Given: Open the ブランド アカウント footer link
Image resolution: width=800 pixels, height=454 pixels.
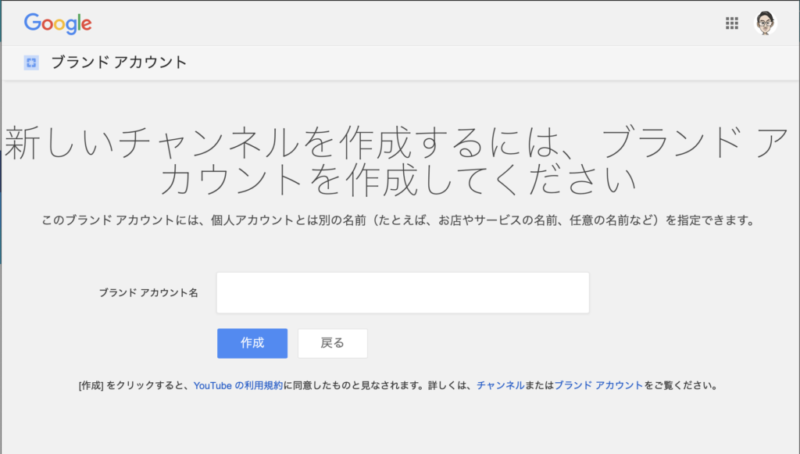Looking at the screenshot, I should tap(598, 384).
